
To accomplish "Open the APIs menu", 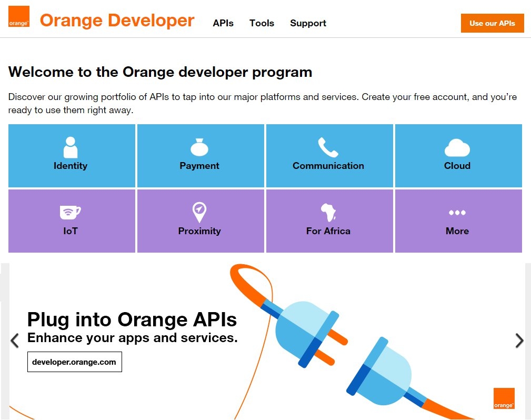I will [x=223, y=23].
